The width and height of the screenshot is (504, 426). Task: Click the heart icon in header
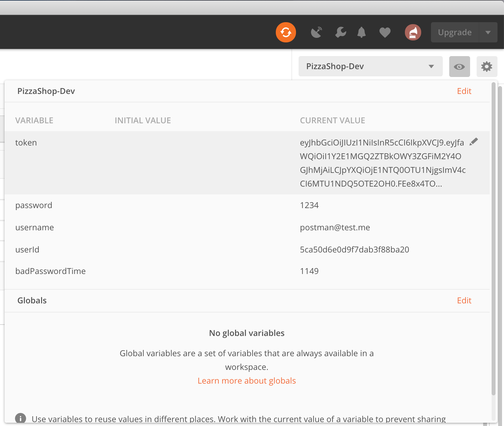pyautogui.click(x=385, y=33)
